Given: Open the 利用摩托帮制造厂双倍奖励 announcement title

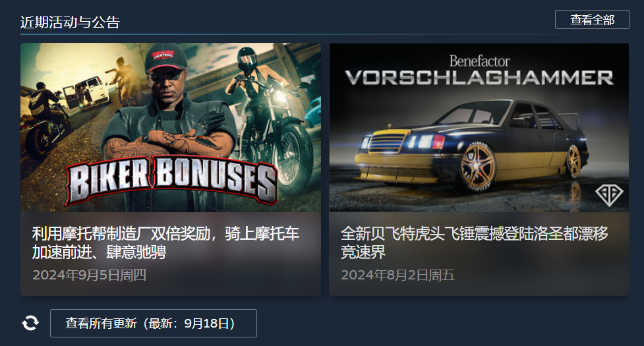Looking at the screenshot, I should click(x=165, y=243).
